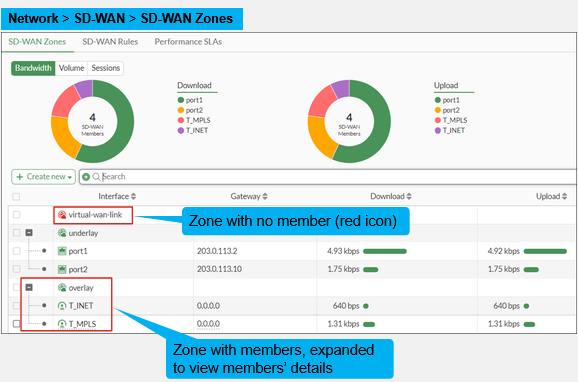Open the Create new dropdown
578x382 pixels.
[x=43, y=177]
